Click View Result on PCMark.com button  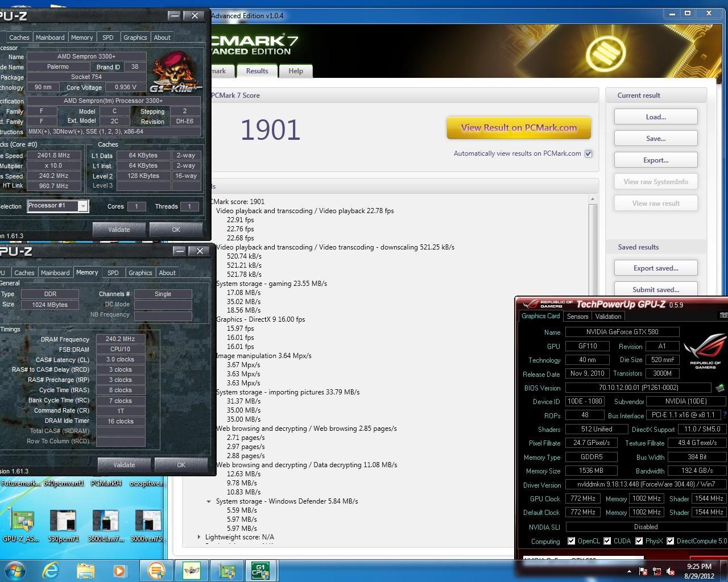pos(519,128)
